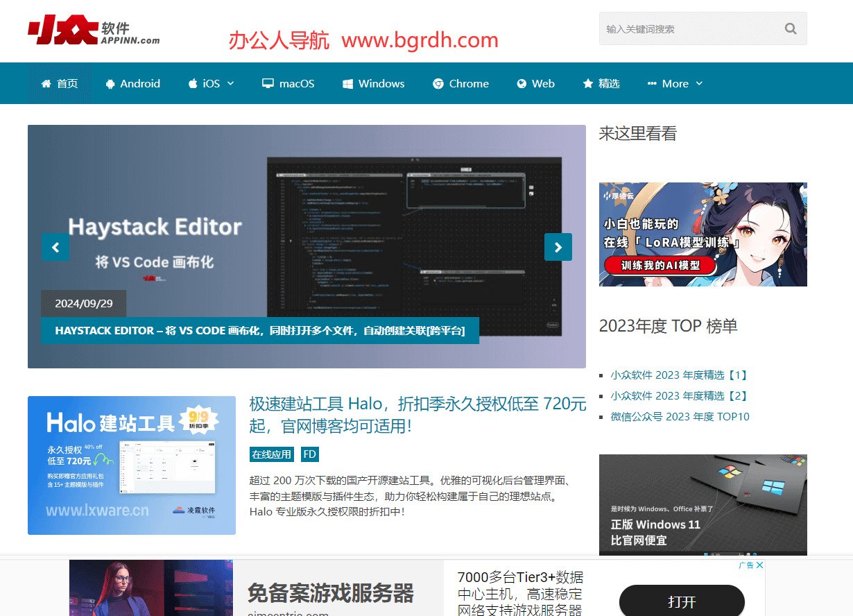Select the 在线应用 tag

point(271,454)
